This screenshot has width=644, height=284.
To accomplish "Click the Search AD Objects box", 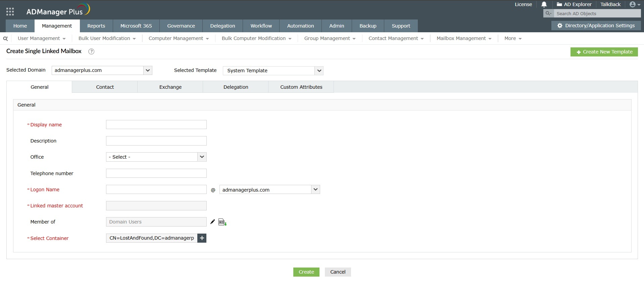I will pos(597,13).
